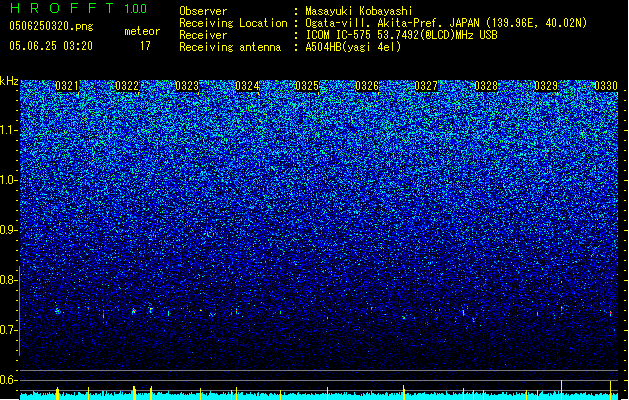Click the 0322 time marker label
629x400 pixels.
tap(127, 86)
